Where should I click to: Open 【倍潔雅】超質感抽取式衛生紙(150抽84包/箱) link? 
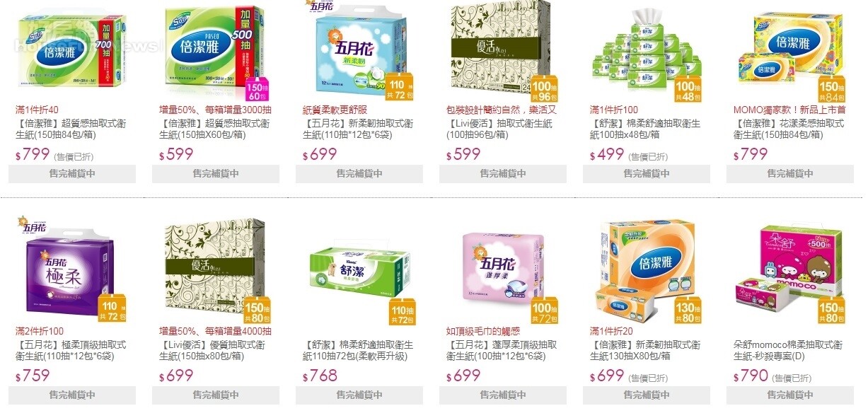pos(71,129)
